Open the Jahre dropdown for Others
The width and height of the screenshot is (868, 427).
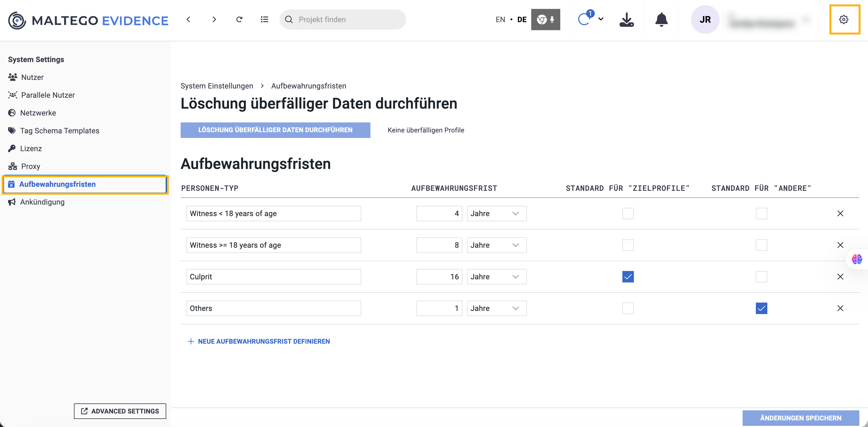pyautogui.click(x=496, y=308)
